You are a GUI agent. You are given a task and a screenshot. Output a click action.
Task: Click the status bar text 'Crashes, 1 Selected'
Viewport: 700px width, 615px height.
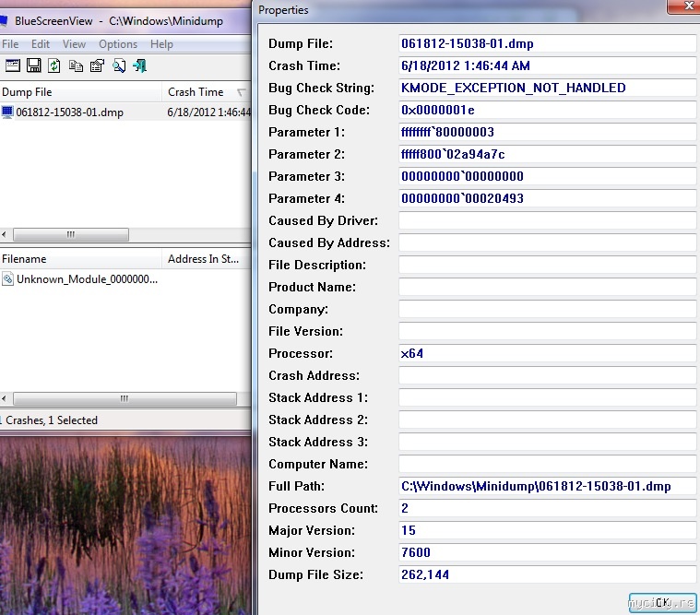[x=52, y=420]
